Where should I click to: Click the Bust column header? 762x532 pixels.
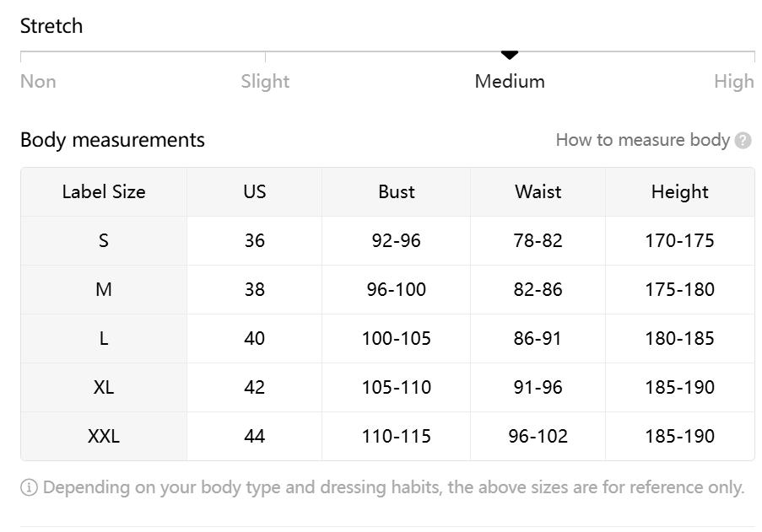click(x=395, y=192)
